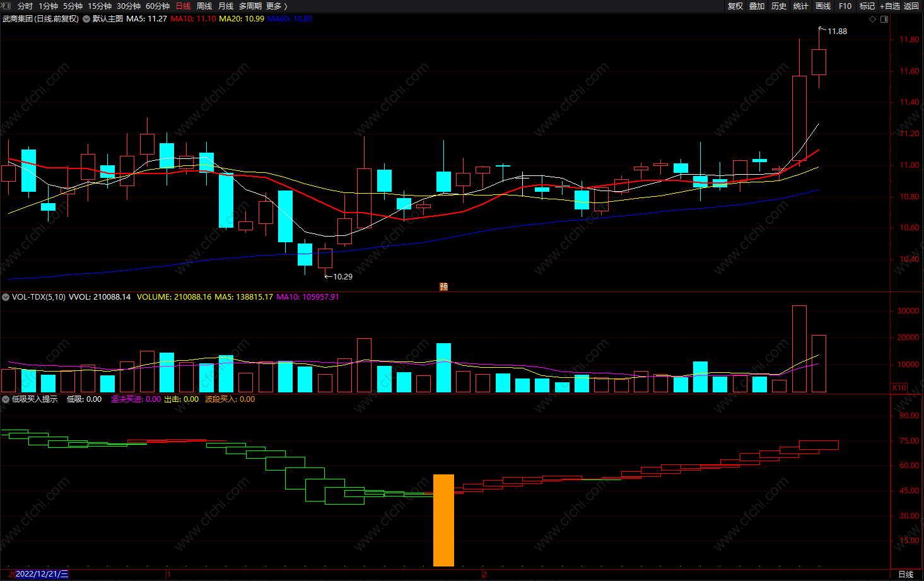Add stock with the +自选 button
The width and height of the screenshot is (924, 581).
click(x=890, y=6)
